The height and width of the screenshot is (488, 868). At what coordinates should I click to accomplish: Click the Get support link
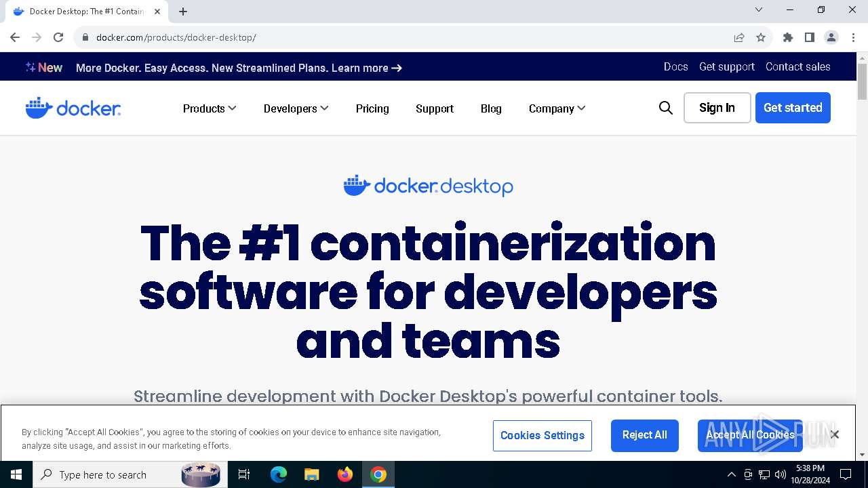(727, 66)
